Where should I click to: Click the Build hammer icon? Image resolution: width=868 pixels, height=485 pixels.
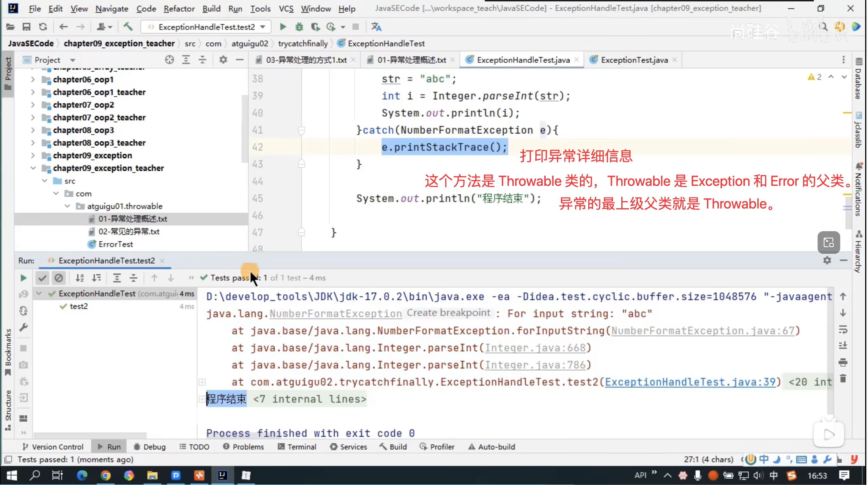[128, 27]
